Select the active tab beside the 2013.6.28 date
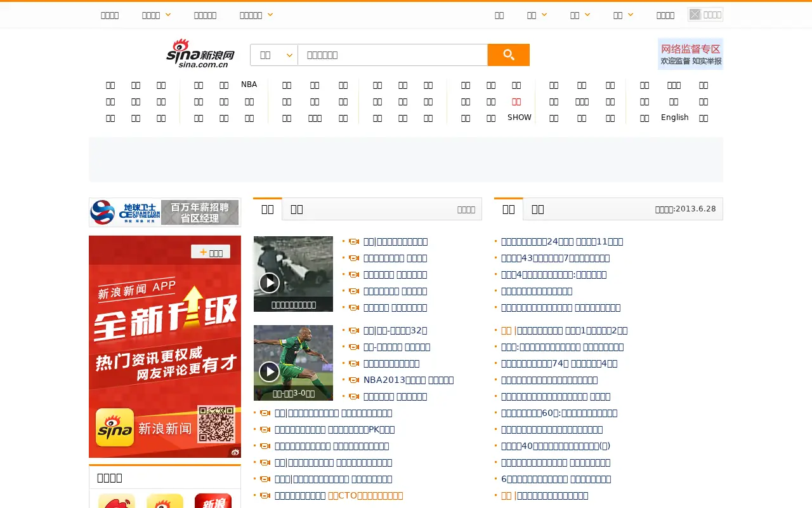Image resolution: width=812 pixels, height=508 pixels. (509, 209)
